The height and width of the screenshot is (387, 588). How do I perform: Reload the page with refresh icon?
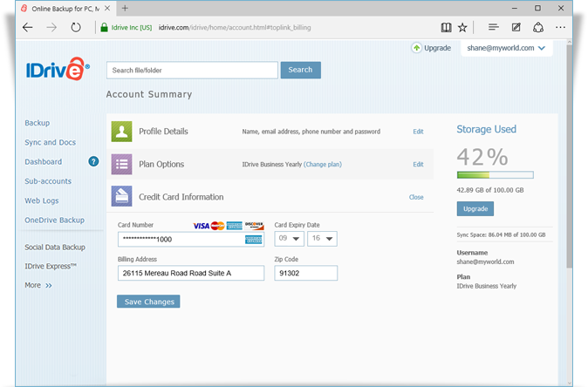tap(76, 27)
